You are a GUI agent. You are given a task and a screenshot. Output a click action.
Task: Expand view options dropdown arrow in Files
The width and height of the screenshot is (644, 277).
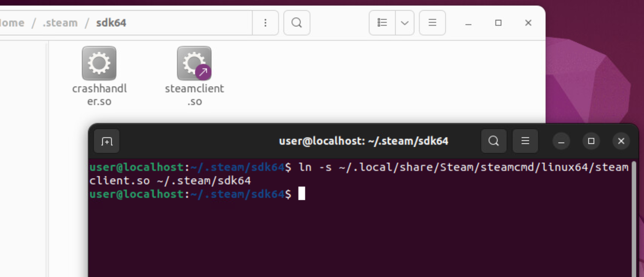click(x=405, y=22)
